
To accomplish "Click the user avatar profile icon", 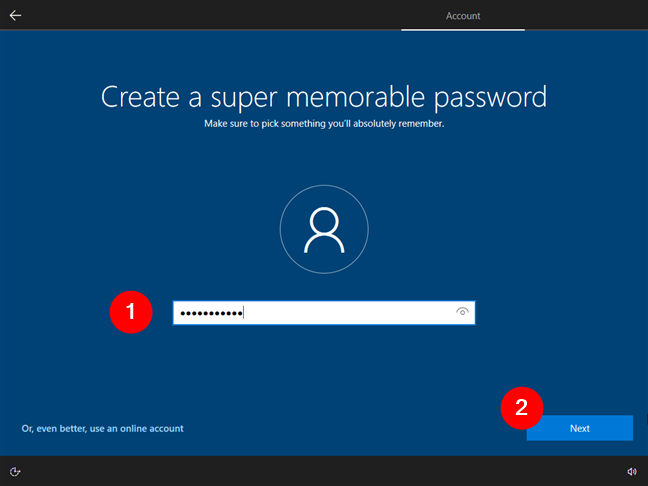I will tap(324, 232).
